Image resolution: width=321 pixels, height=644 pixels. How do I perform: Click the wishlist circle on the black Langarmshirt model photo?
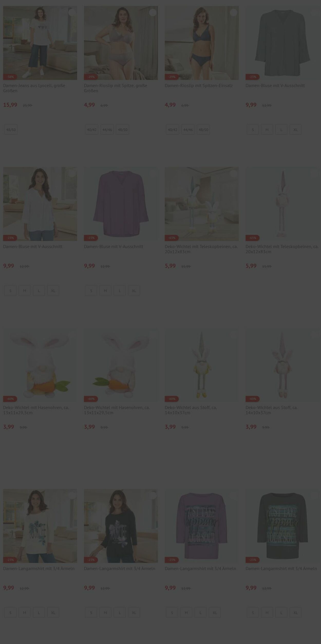[153, 495]
